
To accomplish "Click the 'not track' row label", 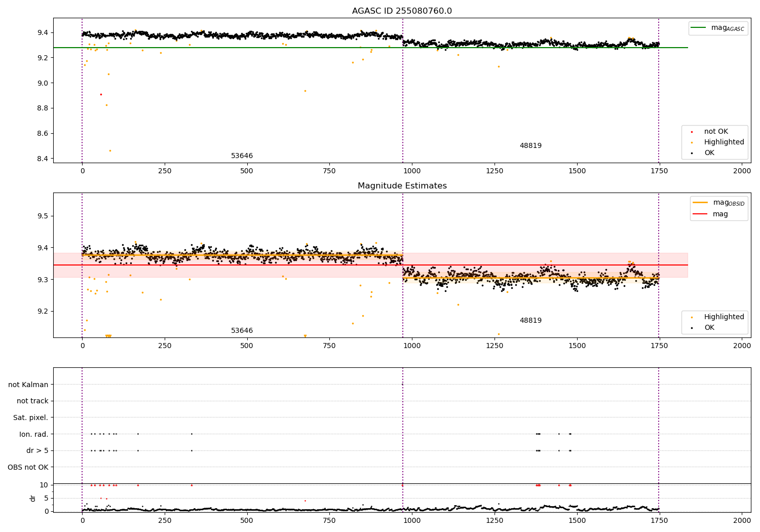I will click(x=32, y=401).
